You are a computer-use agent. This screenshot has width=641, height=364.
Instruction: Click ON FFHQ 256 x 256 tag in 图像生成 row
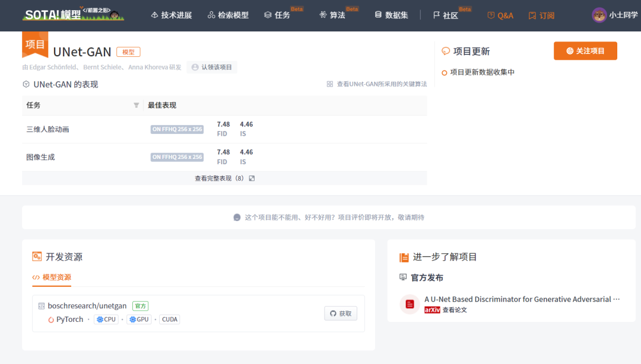pos(177,157)
